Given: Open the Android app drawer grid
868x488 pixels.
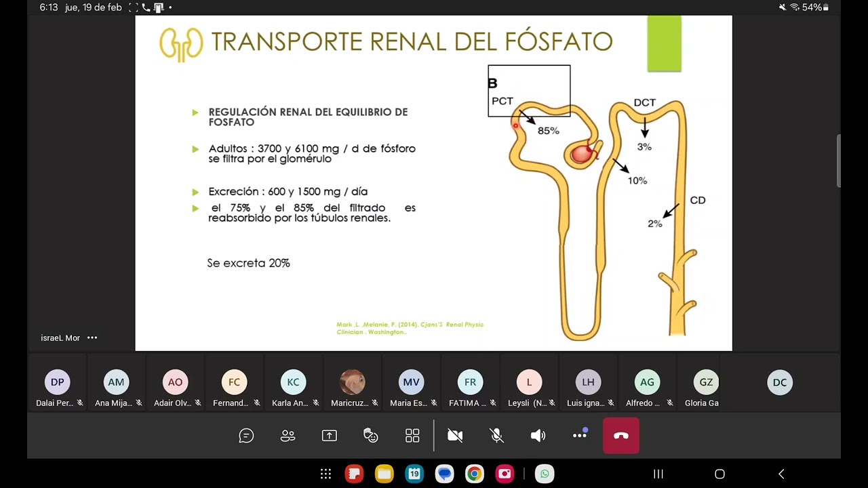Looking at the screenshot, I should pyautogui.click(x=325, y=474).
